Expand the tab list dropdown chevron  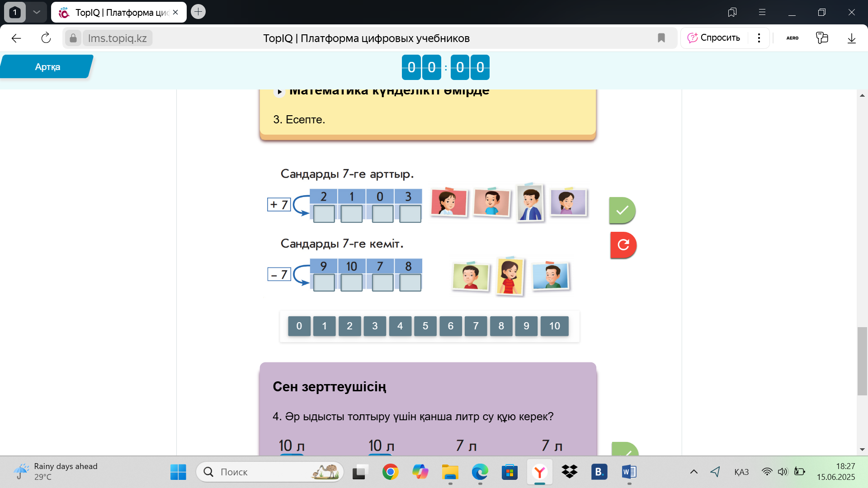[37, 12]
